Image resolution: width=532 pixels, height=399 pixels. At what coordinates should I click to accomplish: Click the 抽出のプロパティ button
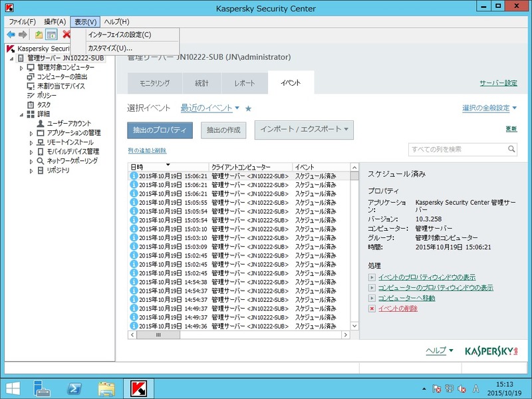159,130
